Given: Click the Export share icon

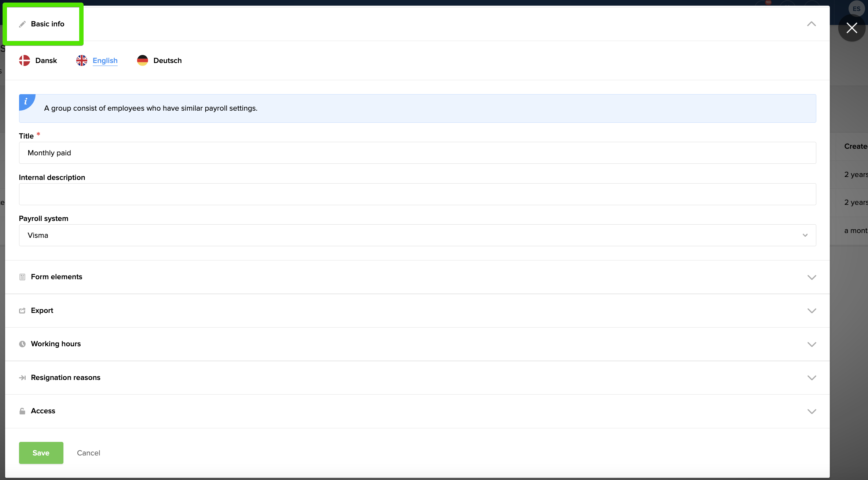Looking at the screenshot, I should [22, 311].
